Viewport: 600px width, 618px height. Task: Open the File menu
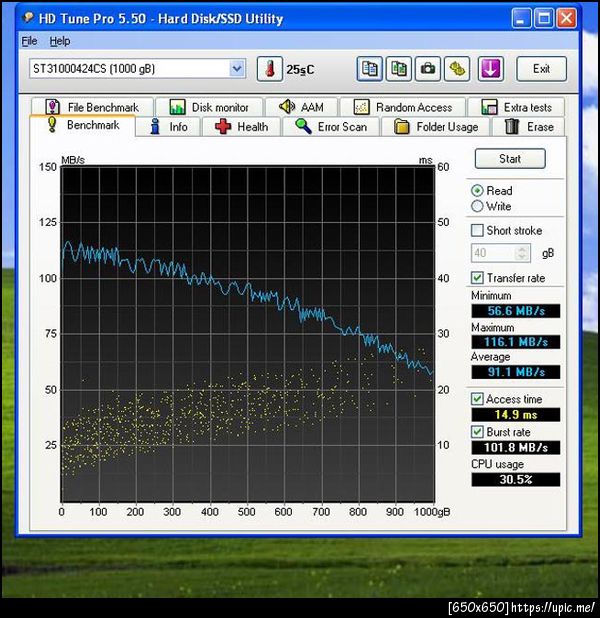(30, 41)
